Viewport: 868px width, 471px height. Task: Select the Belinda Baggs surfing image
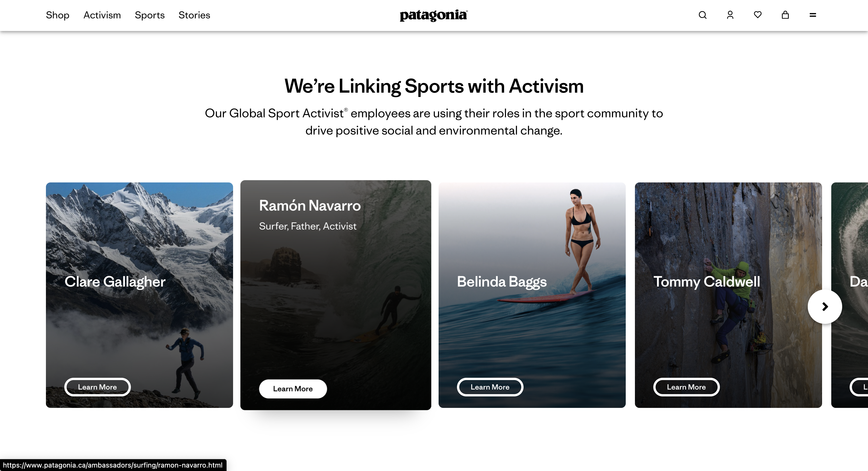point(532,295)
